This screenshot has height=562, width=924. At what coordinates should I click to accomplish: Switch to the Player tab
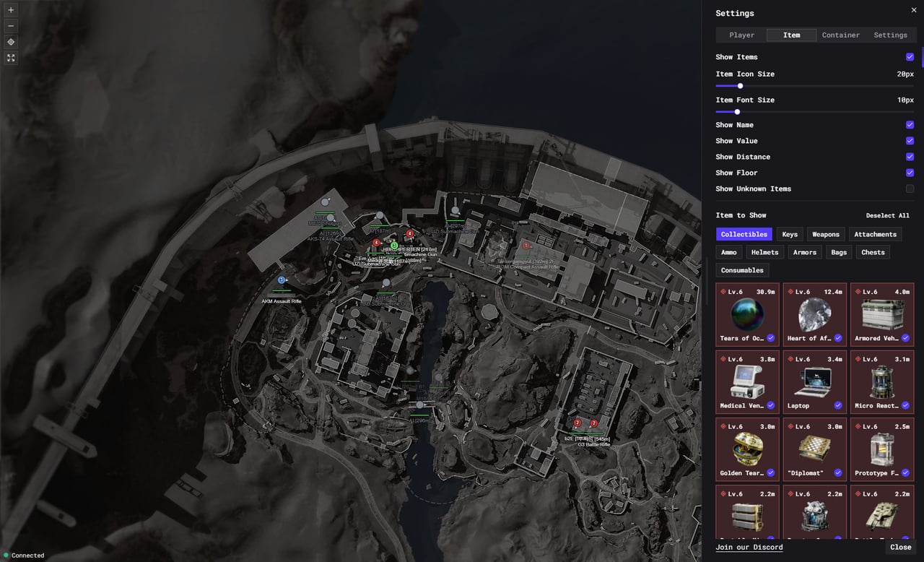(x=741, y=35)
